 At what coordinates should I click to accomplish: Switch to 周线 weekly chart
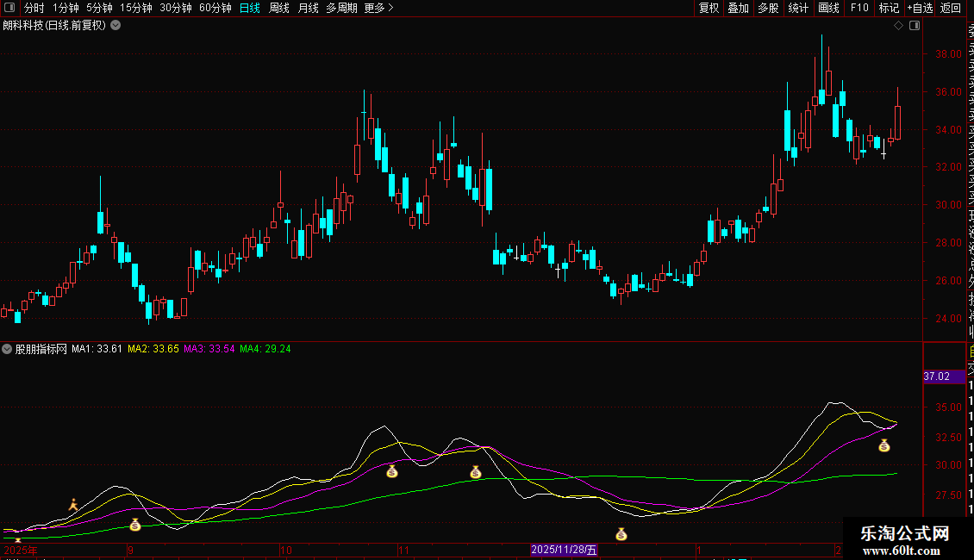(279, 8)
